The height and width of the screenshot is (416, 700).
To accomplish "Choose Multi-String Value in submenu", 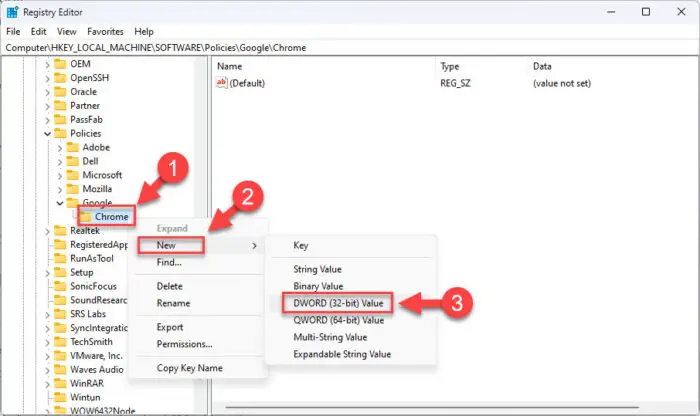I will [330, 337].
